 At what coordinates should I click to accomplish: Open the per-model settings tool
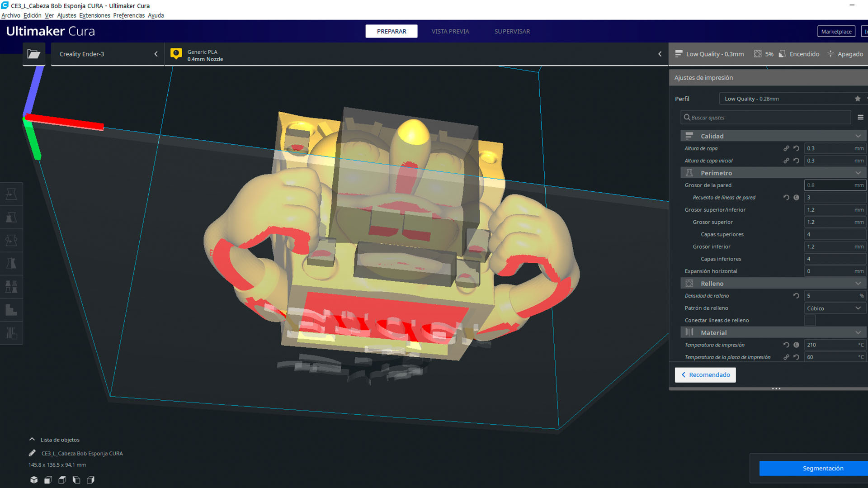click(x=12, y=286)
